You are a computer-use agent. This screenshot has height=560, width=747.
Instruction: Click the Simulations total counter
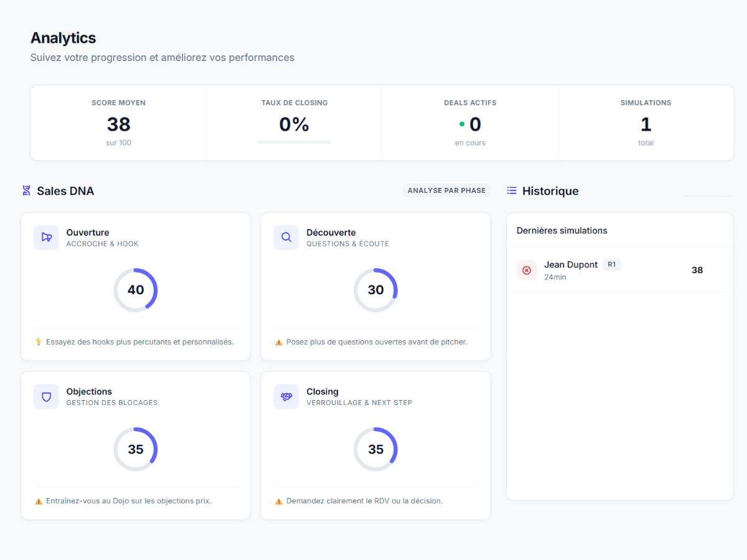pos(646,124)
